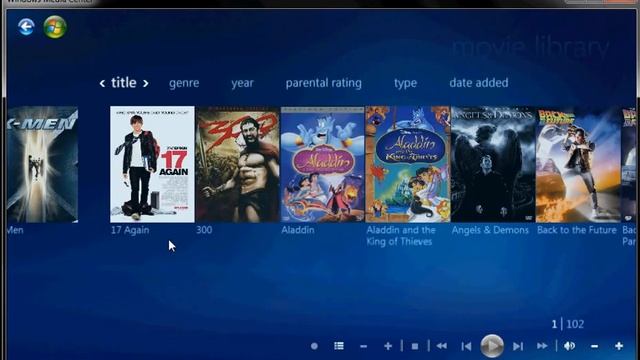The height and width of the screenshot is (360, 640).
Task: Click the skip forward button
Action: 518,346
